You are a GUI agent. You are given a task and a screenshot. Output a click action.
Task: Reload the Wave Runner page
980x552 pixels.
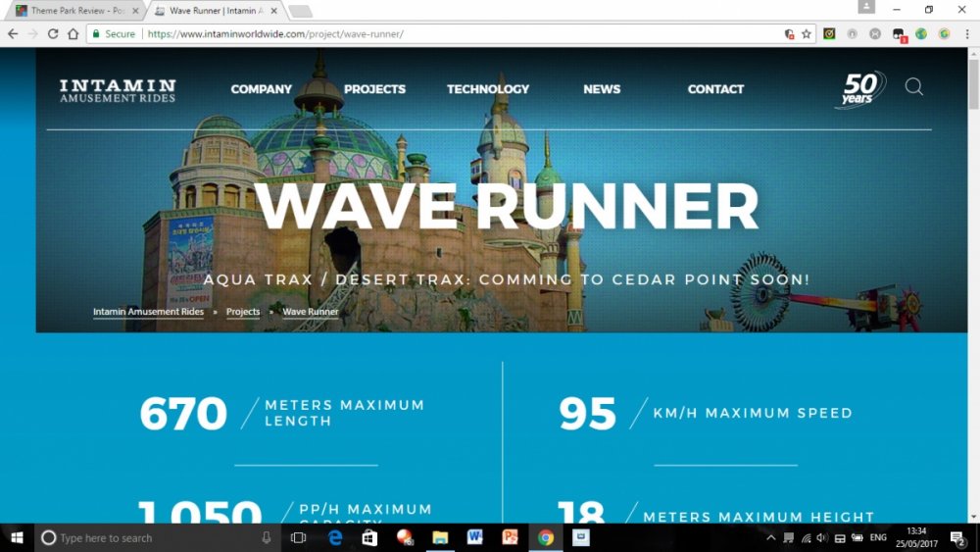tap(53, 33)
